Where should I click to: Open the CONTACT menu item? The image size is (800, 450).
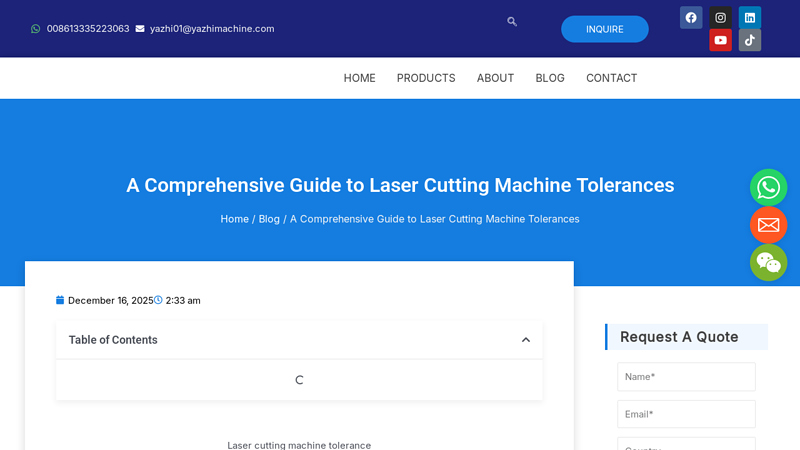(611, 78)
